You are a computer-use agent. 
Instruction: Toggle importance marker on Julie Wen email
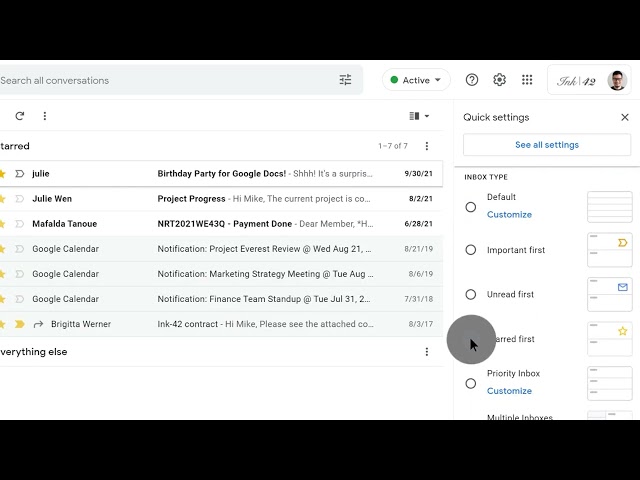click(x=19, y=199)
